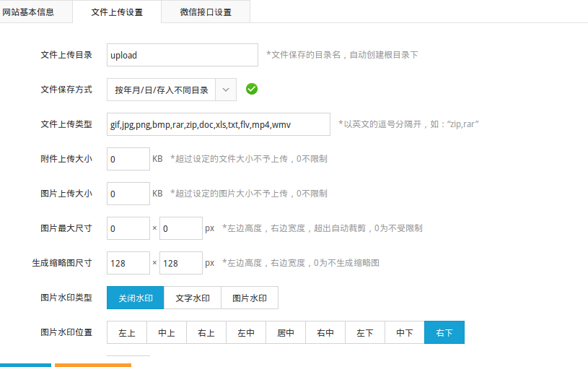The image size is (588, 367).
Task: Open the 文件保存方式 dropdown list
Action: (172, 90)
